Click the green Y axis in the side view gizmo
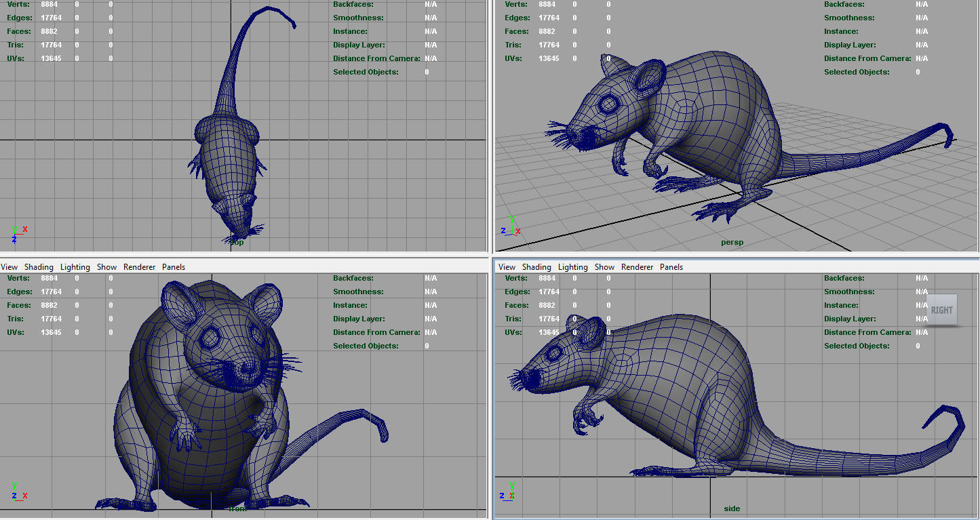The image size is (980, 520). pos(513,485)
